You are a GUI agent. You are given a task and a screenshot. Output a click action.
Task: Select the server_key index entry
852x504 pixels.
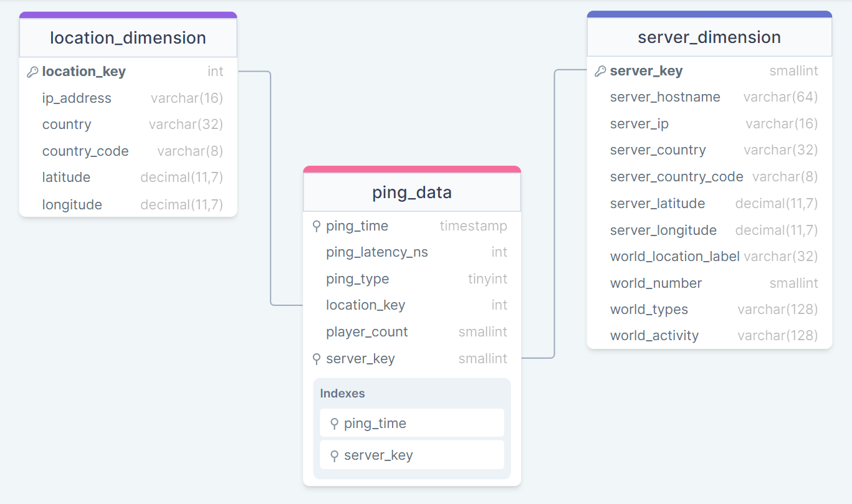[x=411, y=455]
